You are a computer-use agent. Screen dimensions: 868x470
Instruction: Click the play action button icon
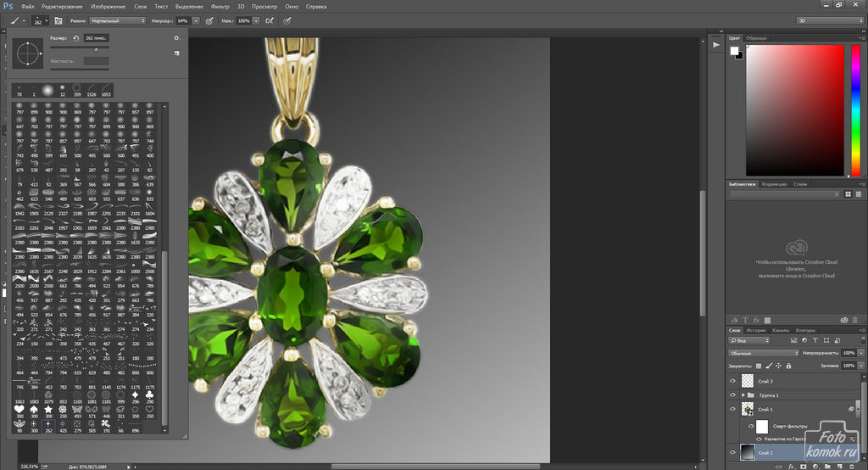point(716,44)
